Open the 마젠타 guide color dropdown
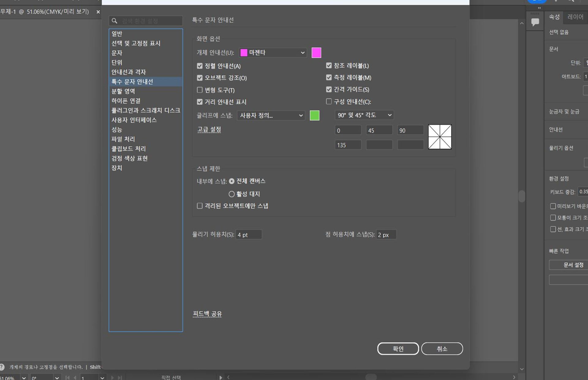588x380 pixels. click(x=272, y=52)
